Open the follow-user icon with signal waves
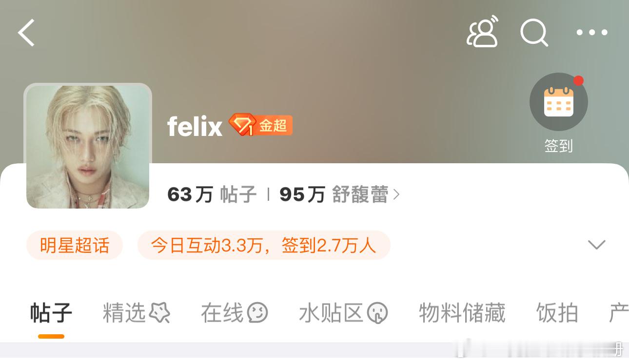Viewport: 629px width, 364px height. (x=483, y=32)
